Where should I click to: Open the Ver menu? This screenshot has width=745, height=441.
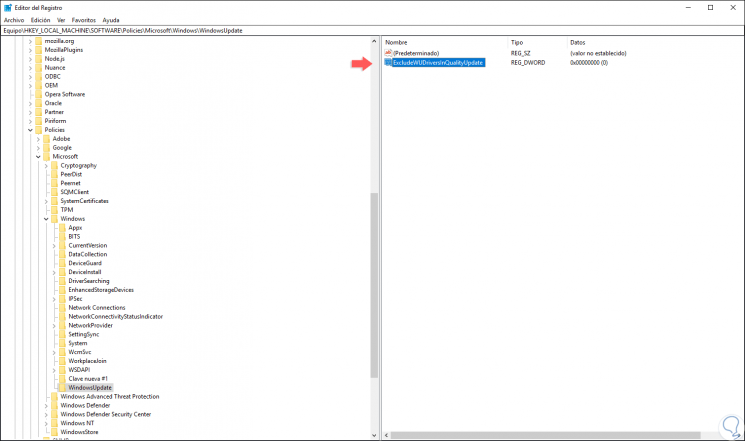(61, 20)
